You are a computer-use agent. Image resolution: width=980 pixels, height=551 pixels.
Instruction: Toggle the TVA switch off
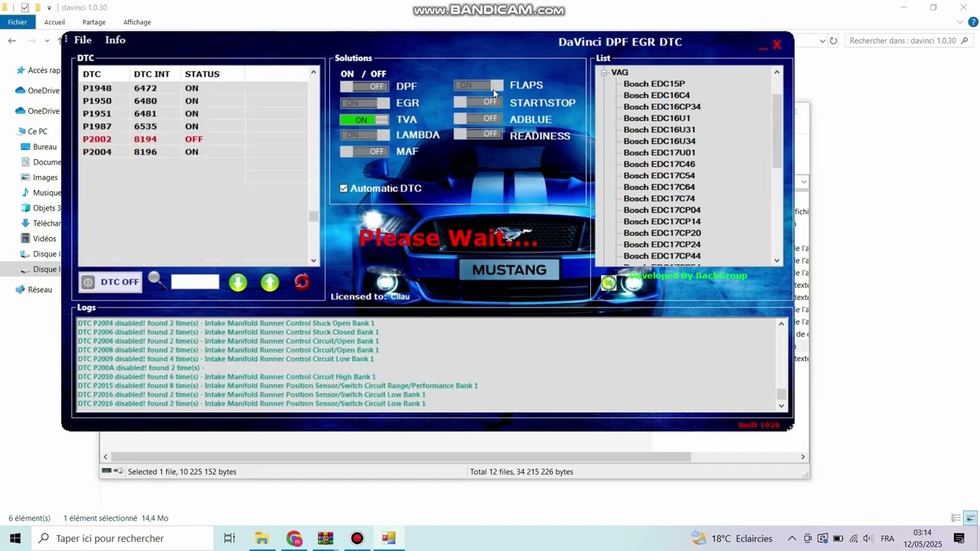364,119
